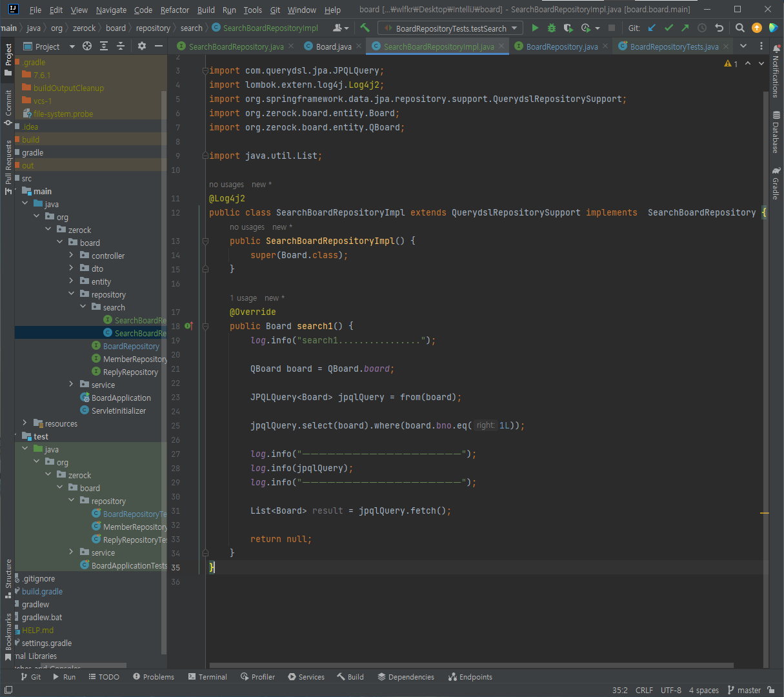
Task: Open the run configuration dropdown BoardRepositoryTests.testSearch
Action: click(x=450, y=28)
